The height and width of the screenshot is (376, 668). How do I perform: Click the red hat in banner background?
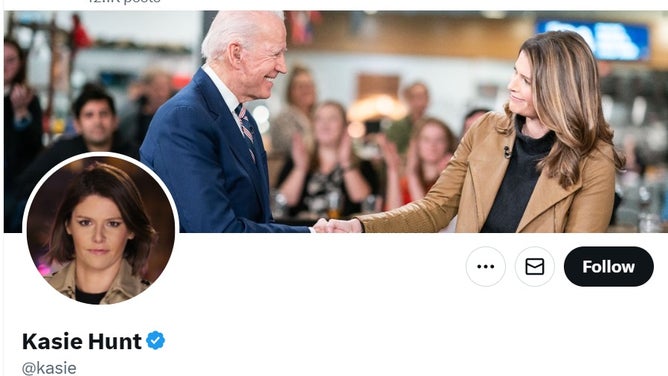(x=80, y=32)
